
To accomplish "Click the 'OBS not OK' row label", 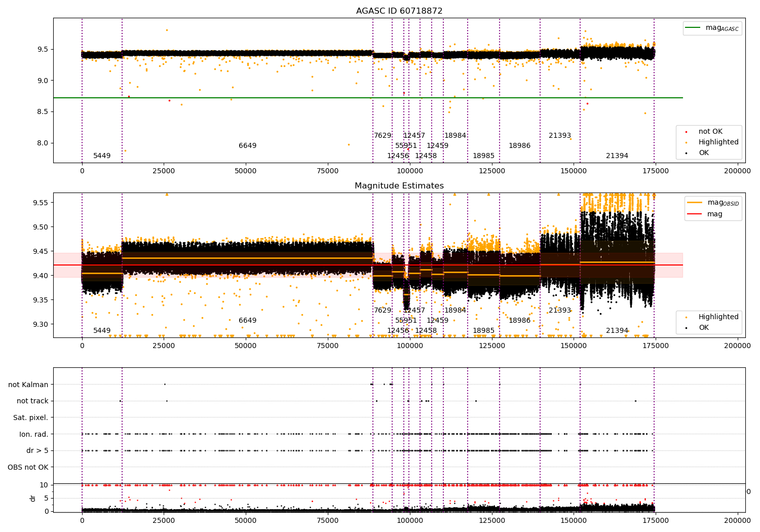I will [x=28, y=467].
